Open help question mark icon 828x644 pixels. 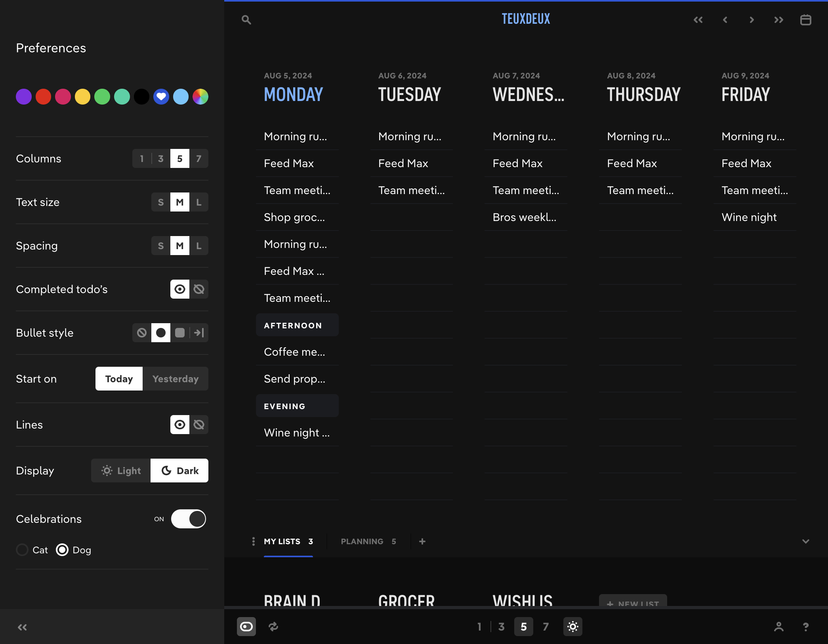pos(805,627)
